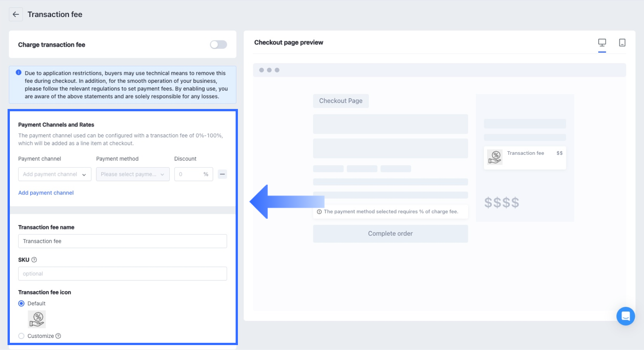Click the Payment Channels and Rates heading

click(x=56, y=124)
